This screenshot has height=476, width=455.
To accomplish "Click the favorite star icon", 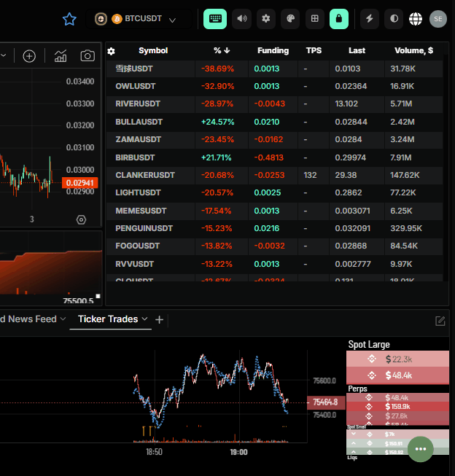I will click(69, 20).
